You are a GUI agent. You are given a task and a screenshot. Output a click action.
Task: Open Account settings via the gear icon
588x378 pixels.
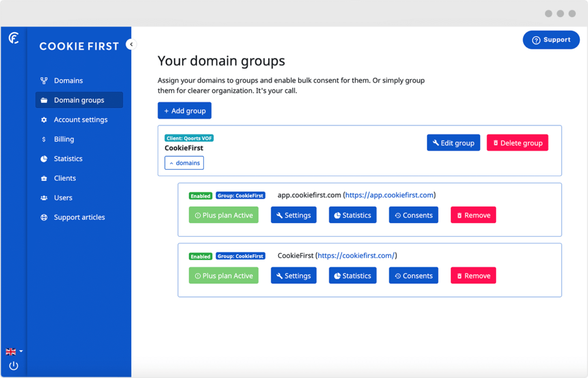pos(45,119)
